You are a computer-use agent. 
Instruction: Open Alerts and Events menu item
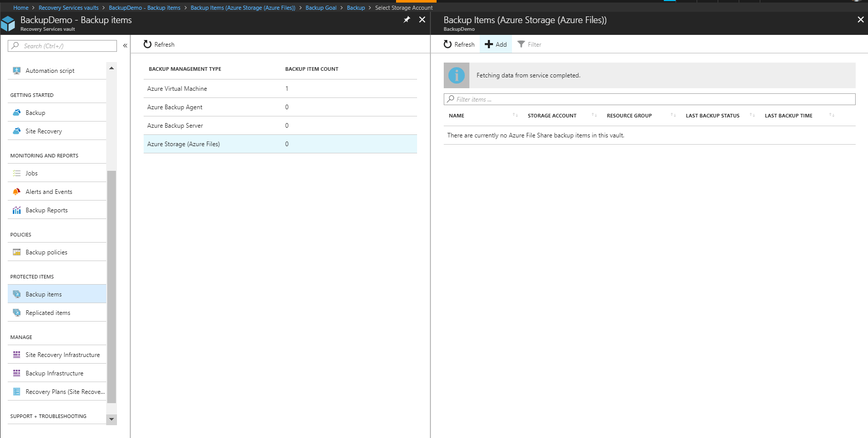(57, 192)
